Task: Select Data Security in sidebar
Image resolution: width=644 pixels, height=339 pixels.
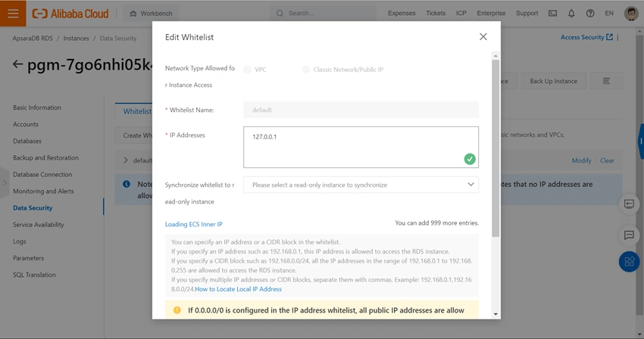Action: pyautogui.click(x=33, y=208)
